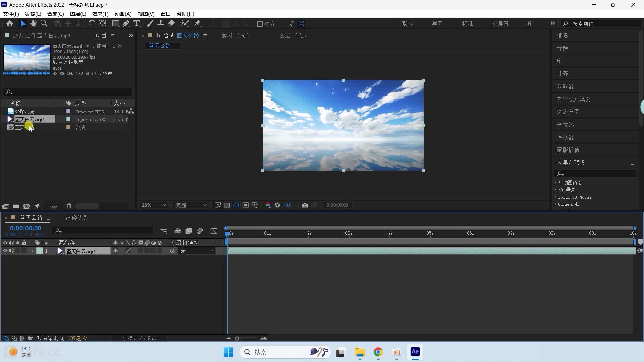Toggle Transparency Grid in the viewer
This screenshot has height=362, width=644.
click(x=227, y=205)
